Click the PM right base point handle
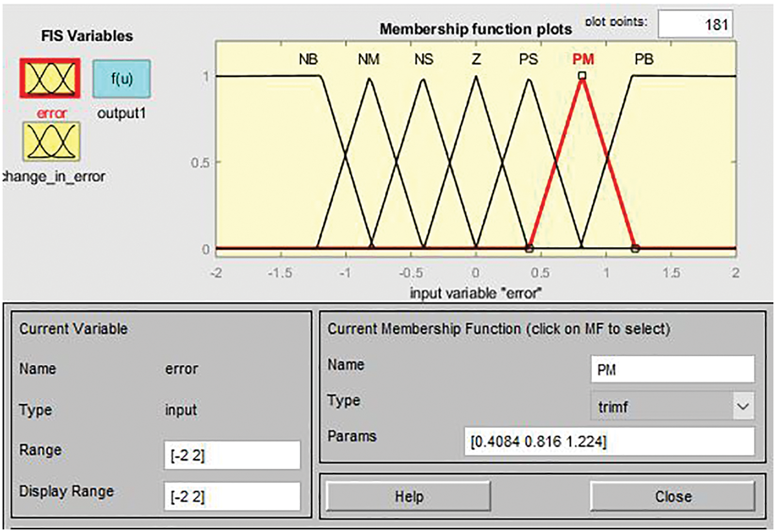Viewport: 776px width, 532px height. [x=635, y=249]
